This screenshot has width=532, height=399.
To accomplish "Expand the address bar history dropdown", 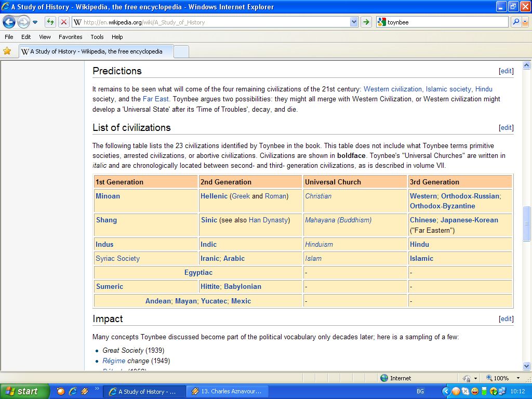I will point(354,22).
